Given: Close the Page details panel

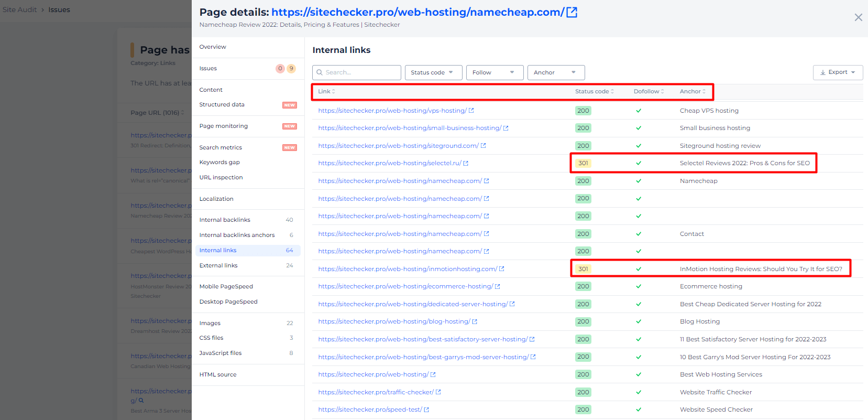Looking at the screenshot, I should click(x=858, y=17).
